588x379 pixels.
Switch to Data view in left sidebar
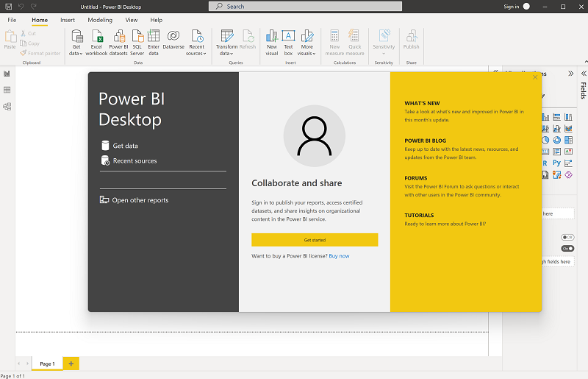(7, 90)
